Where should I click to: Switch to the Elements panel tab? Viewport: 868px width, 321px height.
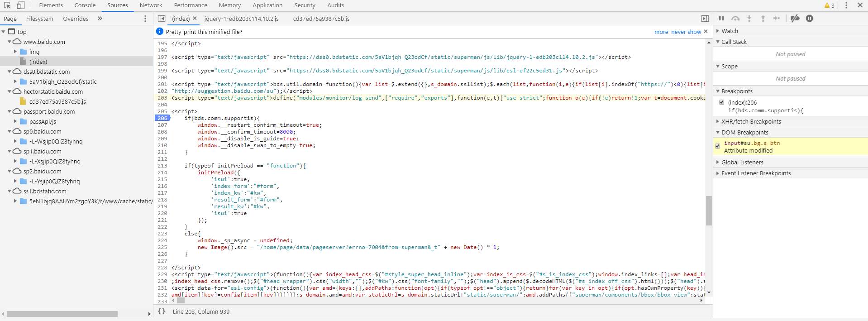(51, 5)
